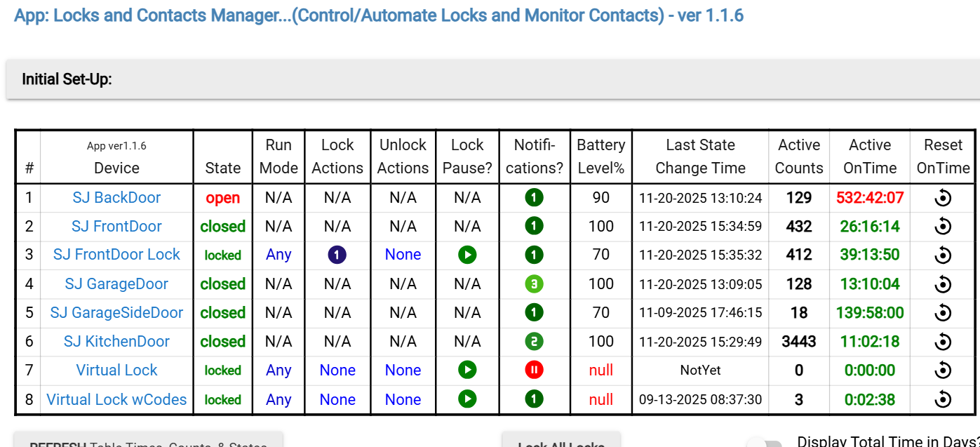Click notifications icon for SJ FrontDoor

tap(534, 227)
